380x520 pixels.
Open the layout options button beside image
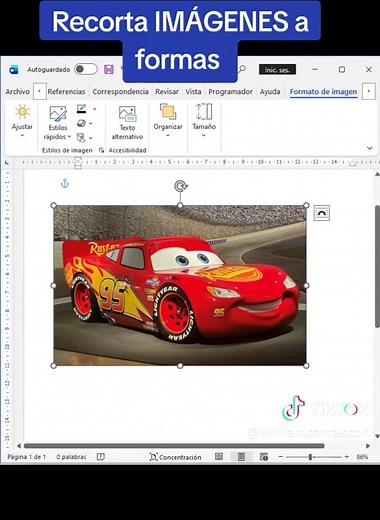(x=322, y=213)
